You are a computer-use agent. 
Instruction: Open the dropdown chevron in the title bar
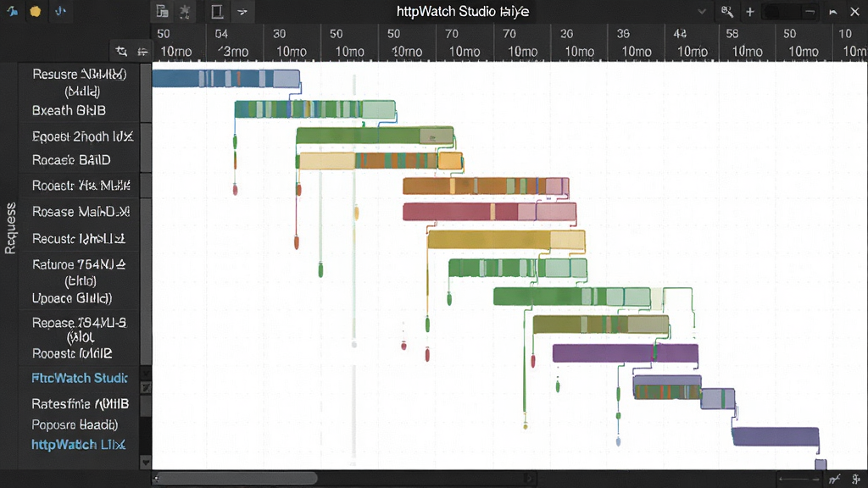coord(701,12)
